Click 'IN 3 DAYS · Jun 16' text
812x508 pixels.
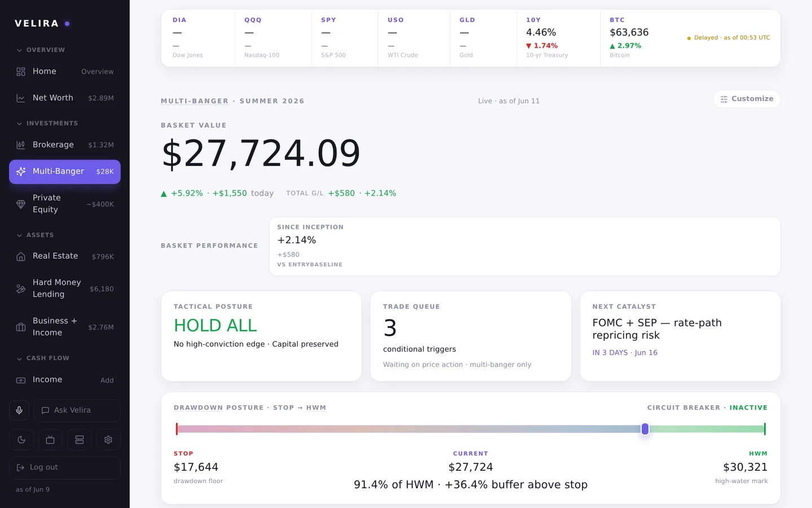click(x=625, y=353)
